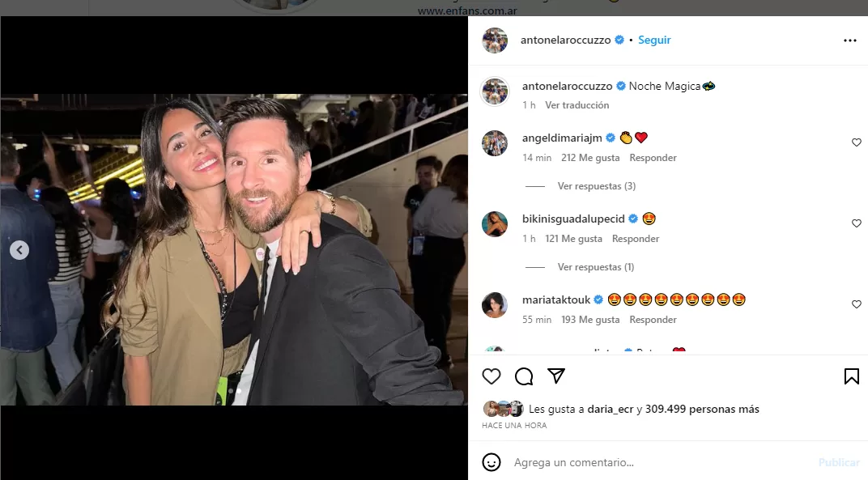Go to previous photo with the left arrow
This screenshot has width=868, height=480.
[x=19, y=250]
